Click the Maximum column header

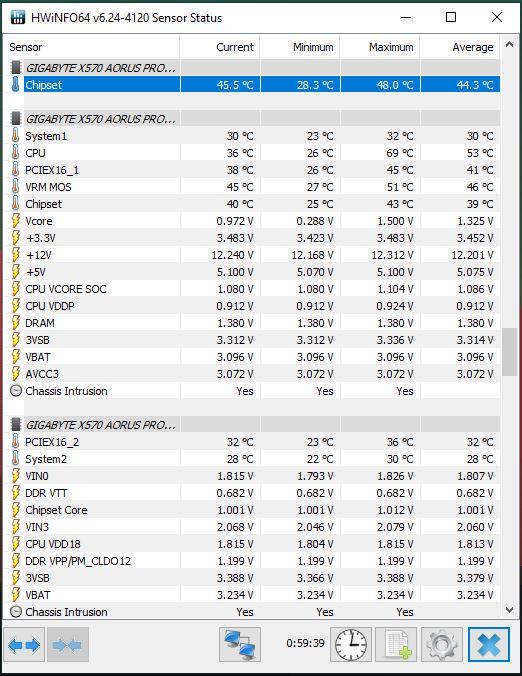click(x=380, y=47)
